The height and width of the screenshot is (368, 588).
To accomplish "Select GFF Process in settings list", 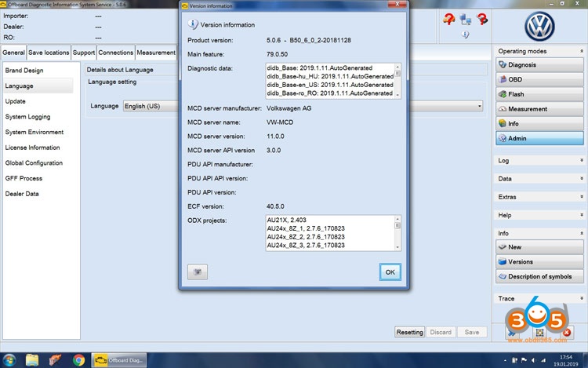I will click(x=38, y=178).
